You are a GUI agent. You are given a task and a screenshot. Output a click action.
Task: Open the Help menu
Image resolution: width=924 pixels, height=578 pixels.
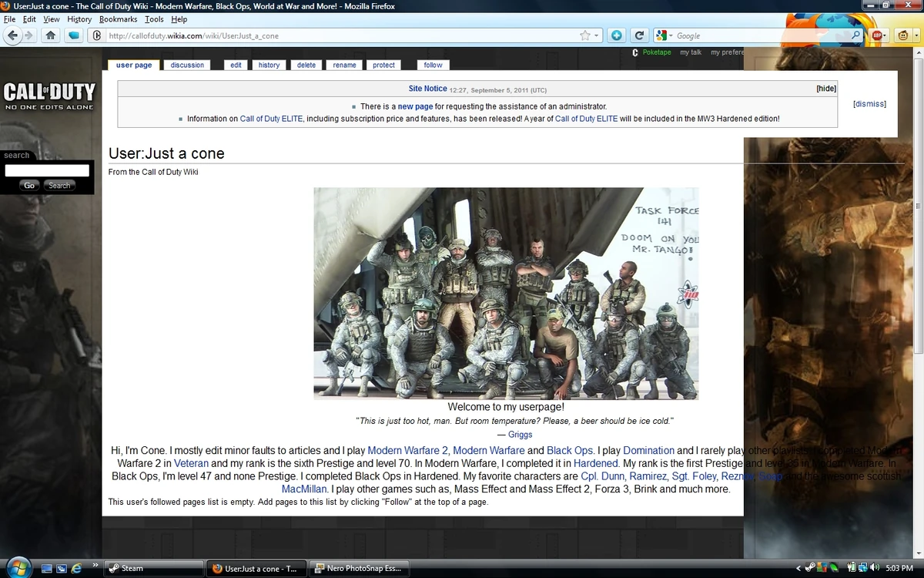click(x=179, y=19)
